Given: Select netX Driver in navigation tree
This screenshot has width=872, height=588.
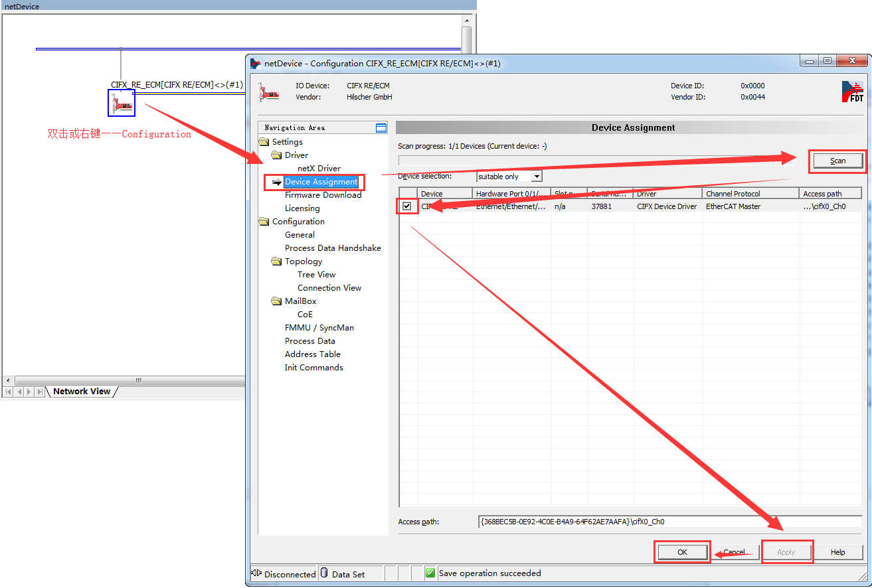Looking at the screenshot, I should point(319,168).
